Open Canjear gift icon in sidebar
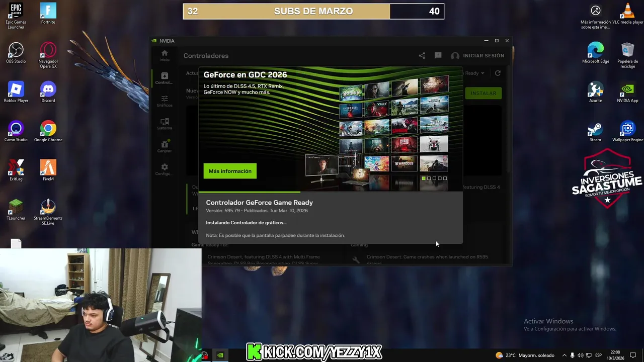The height and width of the screenshot is (362, 644). tap(164, 146)
